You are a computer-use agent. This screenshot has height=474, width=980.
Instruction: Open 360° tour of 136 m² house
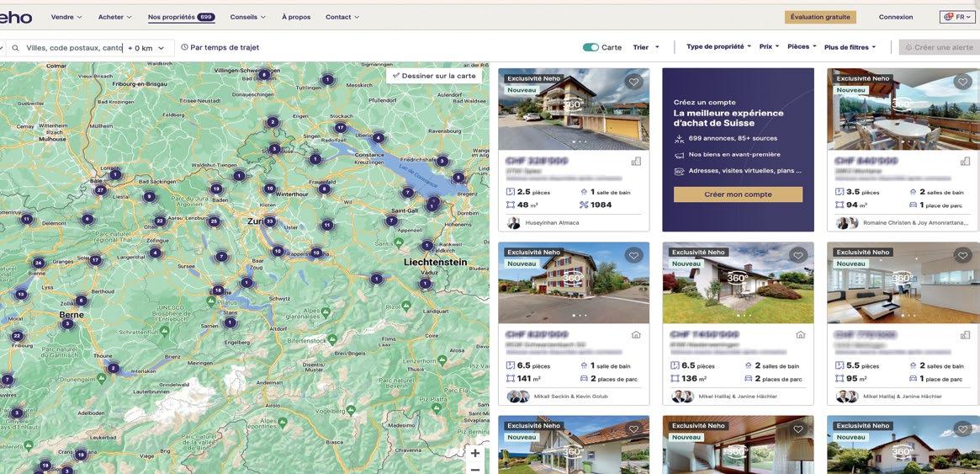(x=738, y=279)
